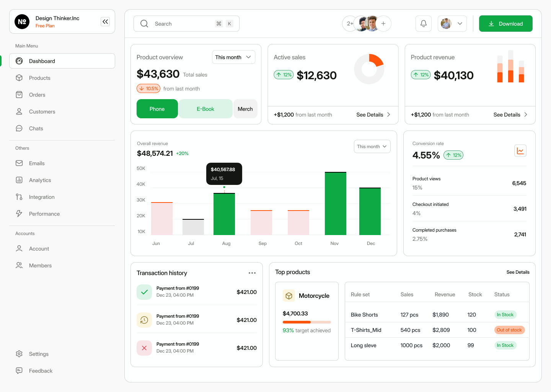Click the 10.5% decrease badge

(x=148, y=88)
